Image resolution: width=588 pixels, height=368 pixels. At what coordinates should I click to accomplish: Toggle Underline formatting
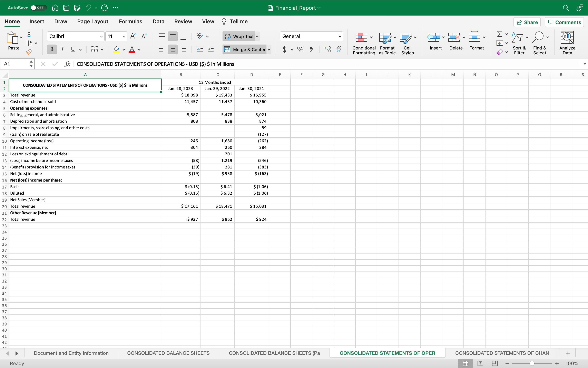pyautogui.click(x=73, y=49)
